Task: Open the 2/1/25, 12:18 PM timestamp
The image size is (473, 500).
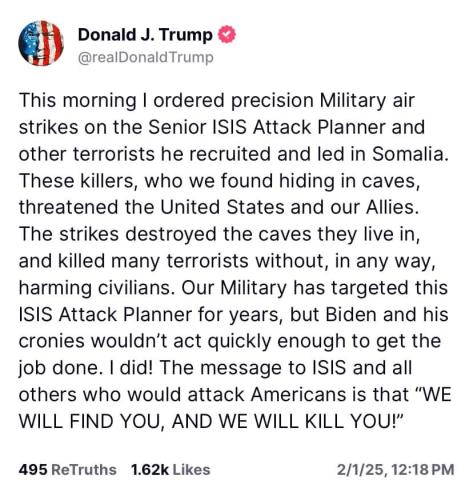Action: 395,470
